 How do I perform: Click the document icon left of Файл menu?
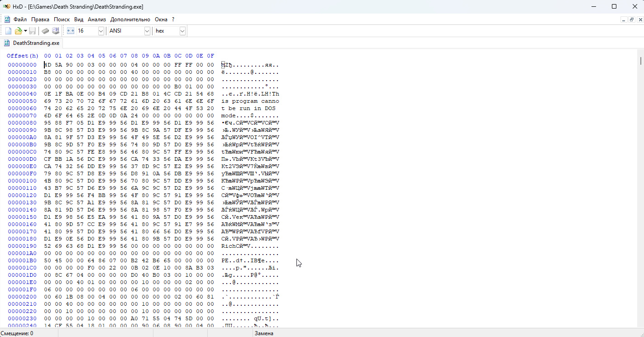[x=7, y=19]
